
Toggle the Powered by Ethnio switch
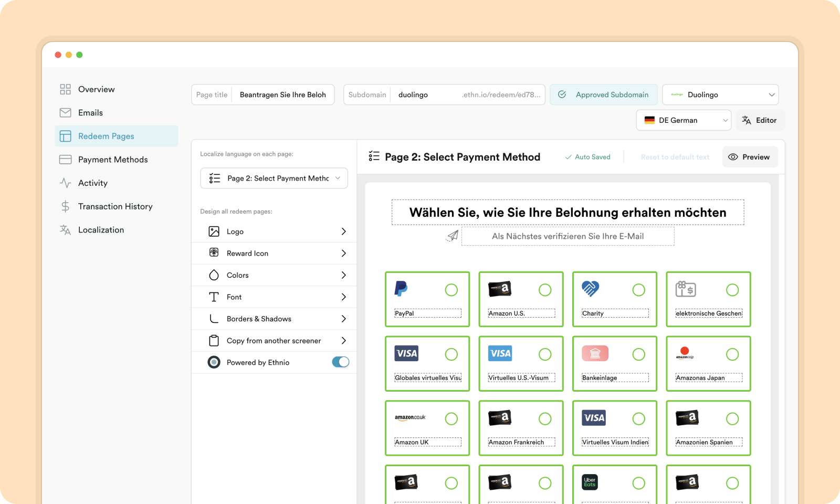tap(340, 362)
